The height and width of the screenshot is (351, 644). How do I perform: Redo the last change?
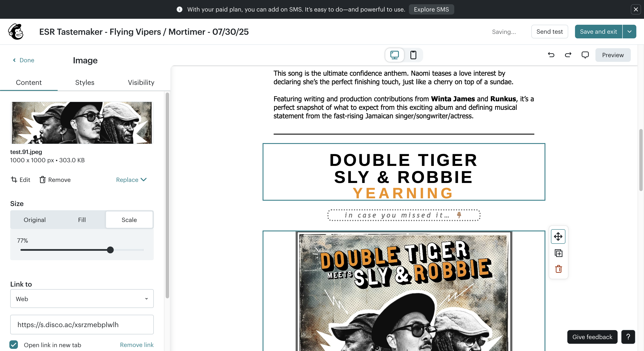568,55
